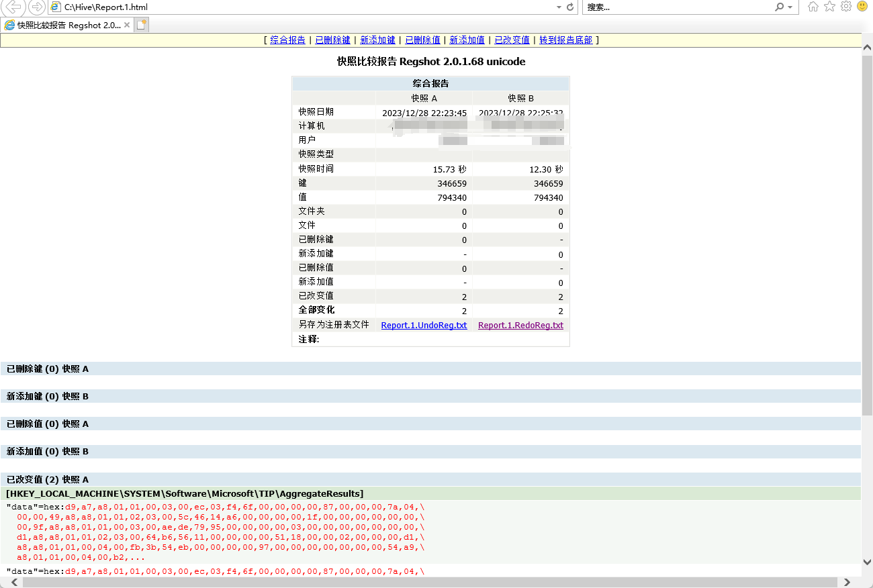The height and width of the screenshot is (588, 873).
Task: Click the search magnifier icon
Action: click(779, 7)
